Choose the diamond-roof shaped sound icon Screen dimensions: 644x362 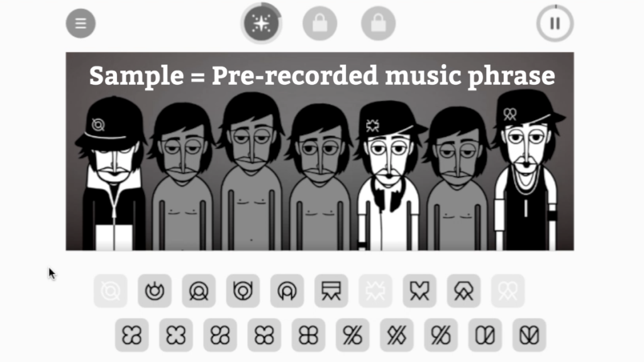click(x=464, y=291)
